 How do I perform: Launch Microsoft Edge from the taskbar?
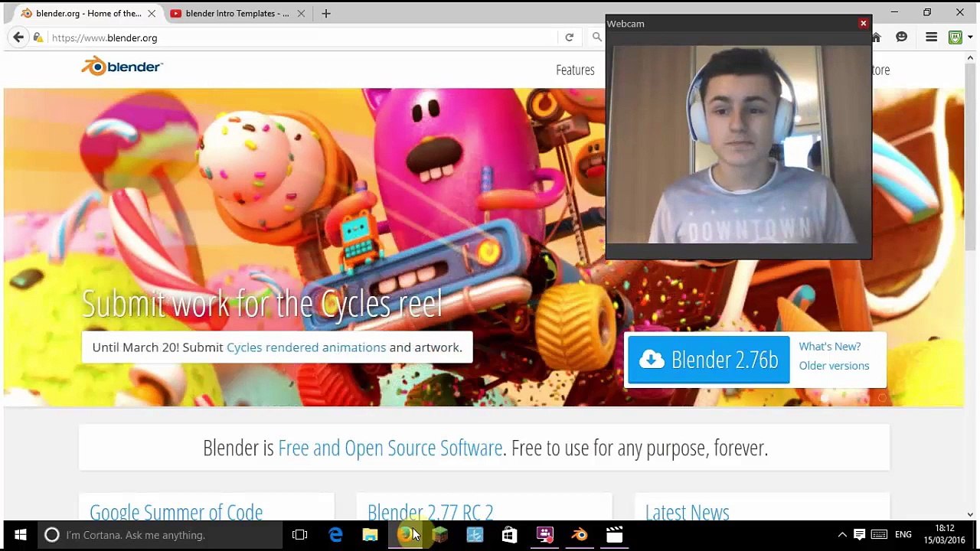point(335,535)
